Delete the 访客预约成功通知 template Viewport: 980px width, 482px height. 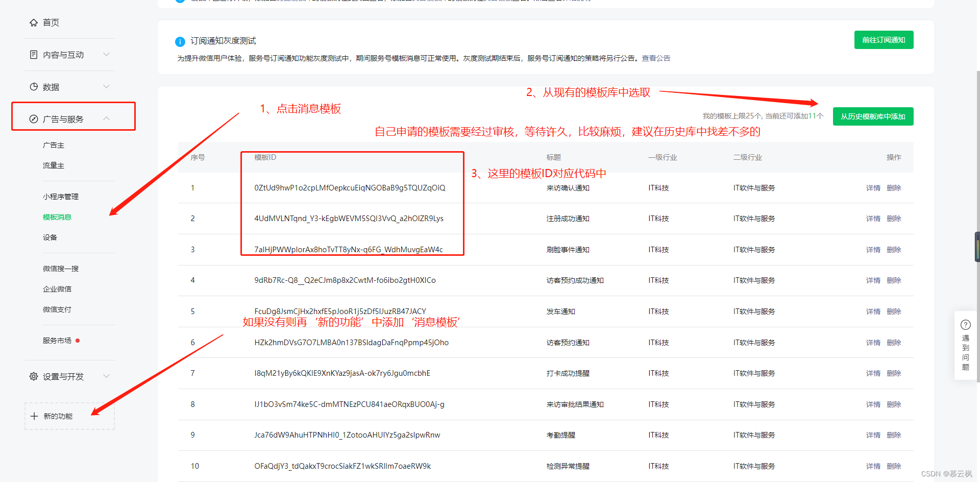tap(894, 280)
